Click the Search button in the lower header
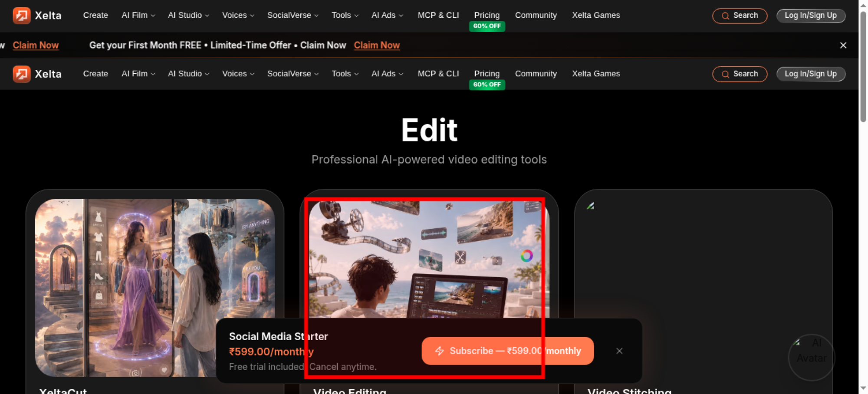Viewport: 868px width, 394px height. (x=740, y=74)
